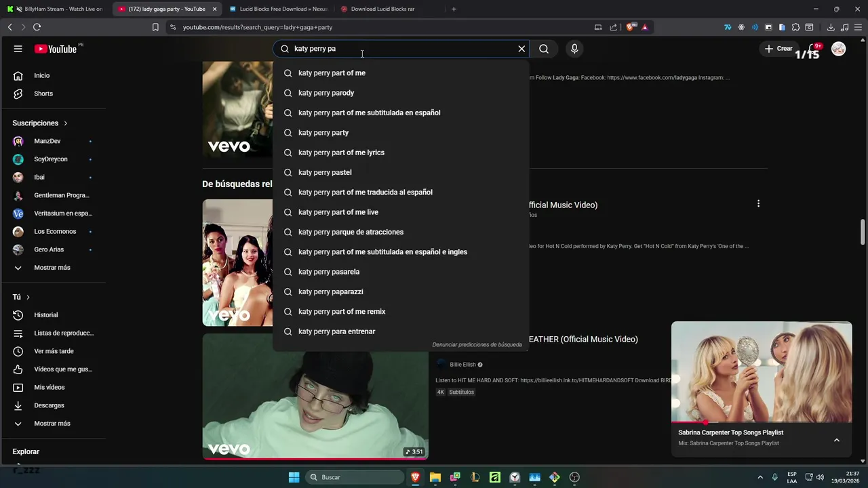The image size is (868, 488).
Task: Click the taskbar Buscar search box
Action: coord(355,477)
